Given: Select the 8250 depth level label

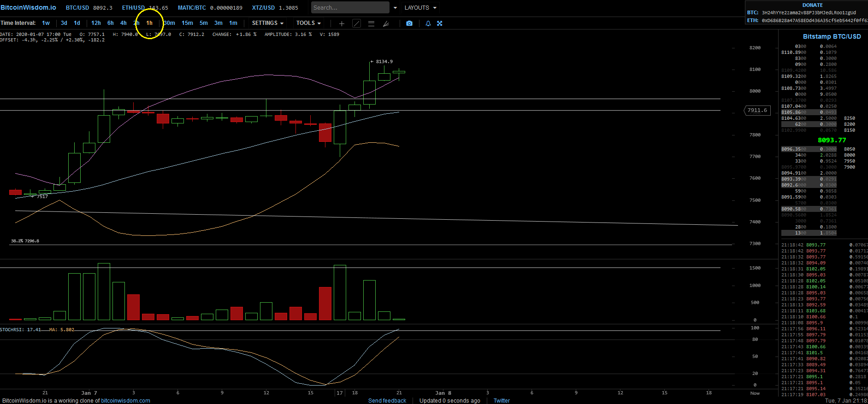Looking at the screenshot, I should [850, 118].
